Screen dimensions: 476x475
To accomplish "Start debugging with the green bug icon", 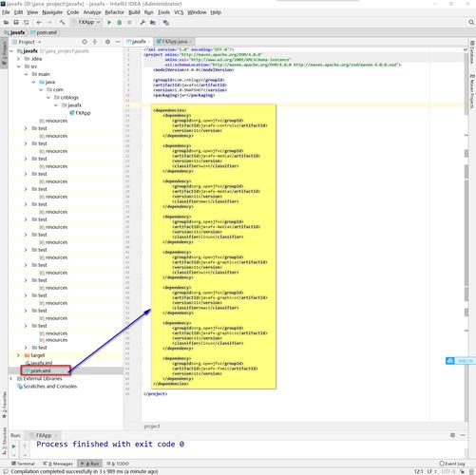I will click(120, 23).
